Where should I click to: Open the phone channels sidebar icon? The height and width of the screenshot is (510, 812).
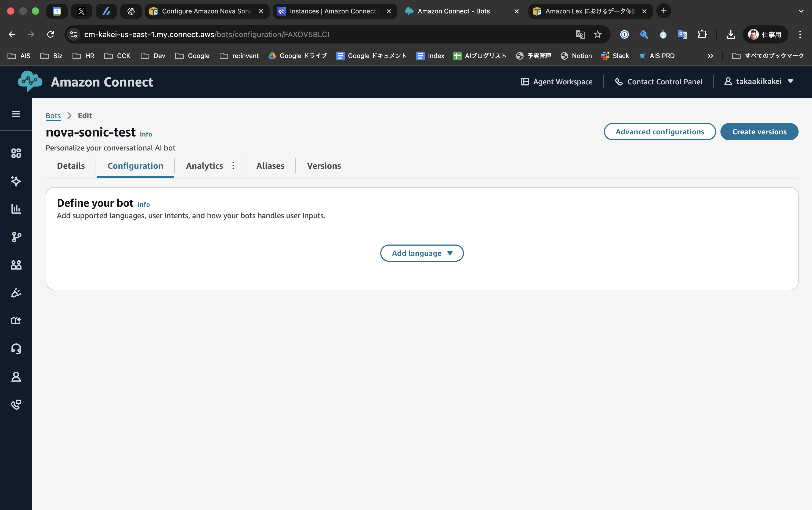pyautogui.click(x=16, y=404)
